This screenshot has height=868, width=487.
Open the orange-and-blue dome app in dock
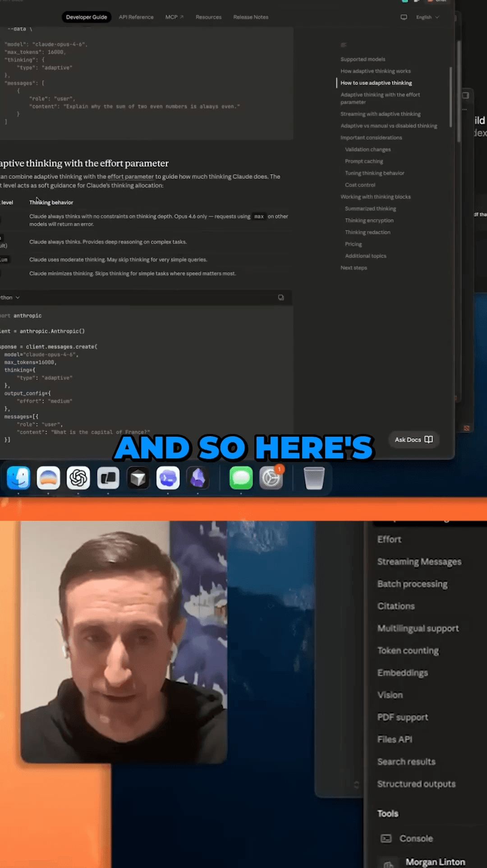point(48,478)
